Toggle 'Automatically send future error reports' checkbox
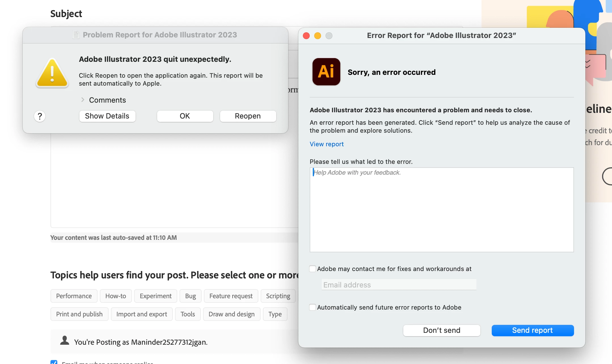This screenshot has height=364, width=612. point(313,307)
